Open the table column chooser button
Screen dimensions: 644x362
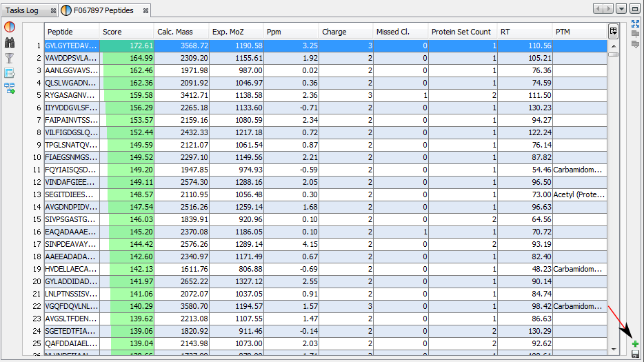[x=613, y=32]
